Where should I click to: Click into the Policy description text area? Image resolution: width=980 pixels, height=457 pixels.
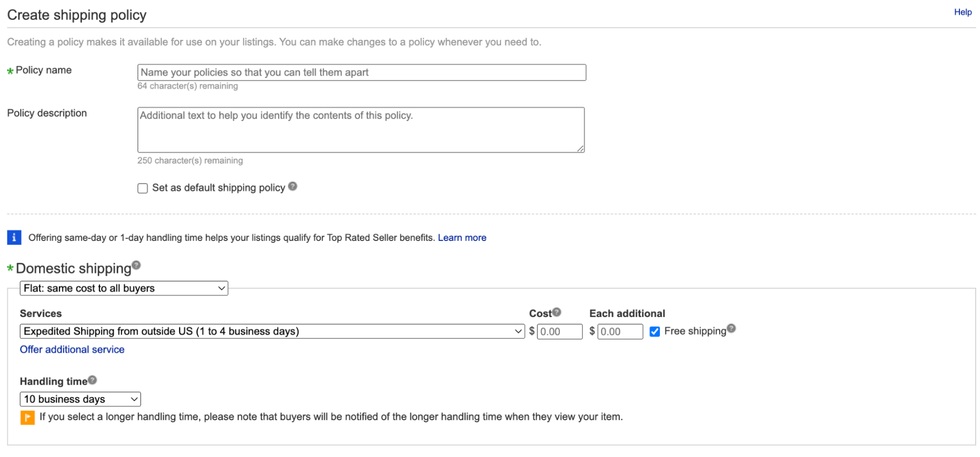tap(361, 130)
